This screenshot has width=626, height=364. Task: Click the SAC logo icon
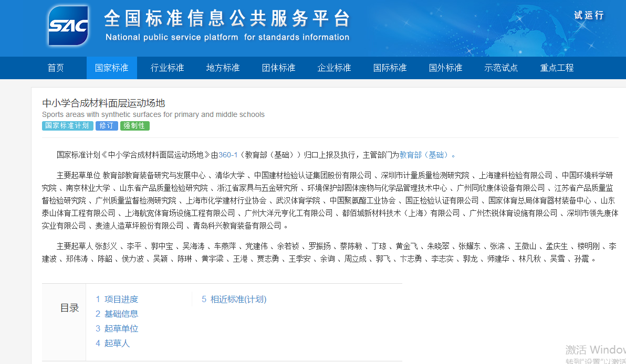(68, 26)
